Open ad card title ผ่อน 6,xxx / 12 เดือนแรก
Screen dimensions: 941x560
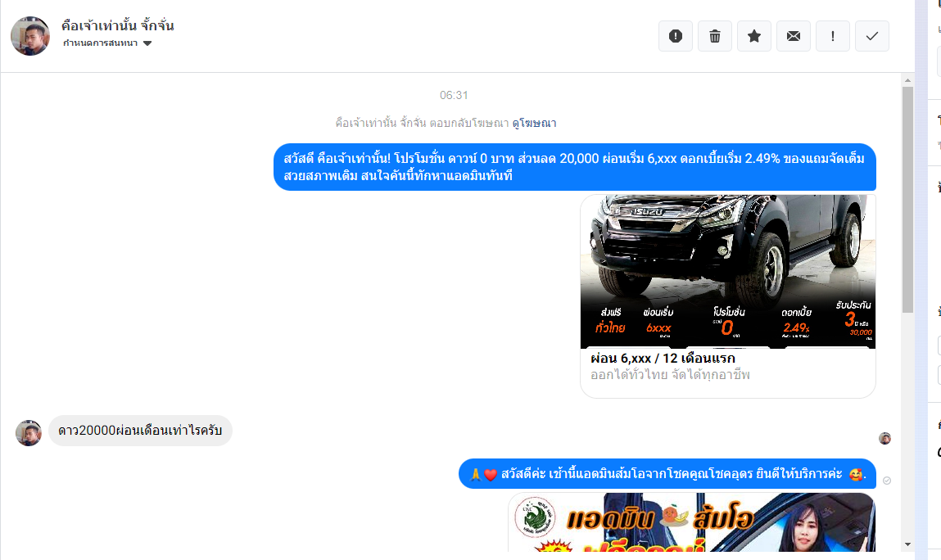click(663, 359)
